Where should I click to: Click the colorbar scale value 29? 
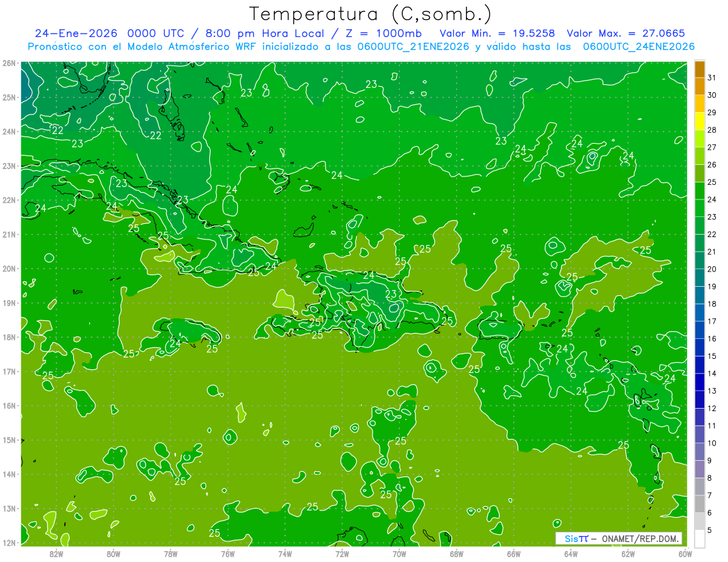coord(712,113)
